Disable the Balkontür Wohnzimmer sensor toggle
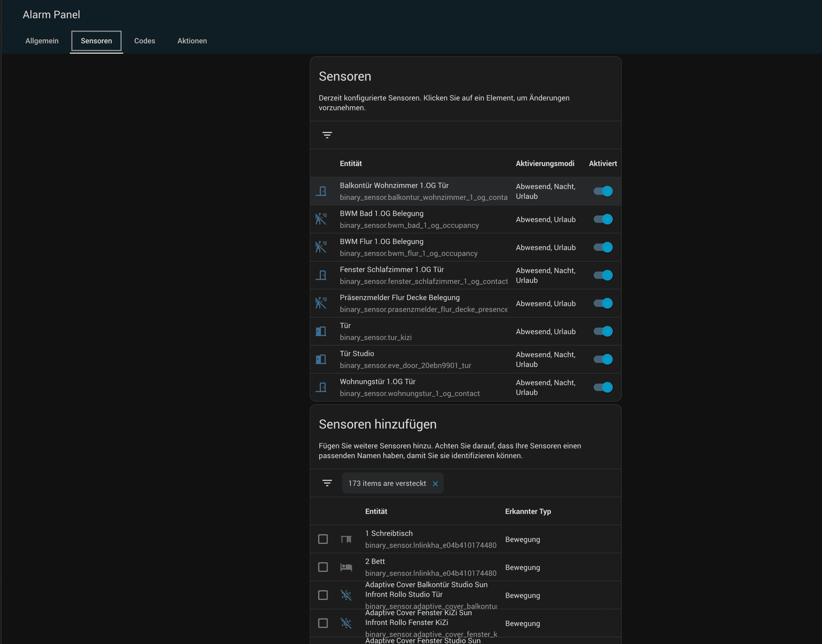The image size is (822, 644). click(603, 191)
